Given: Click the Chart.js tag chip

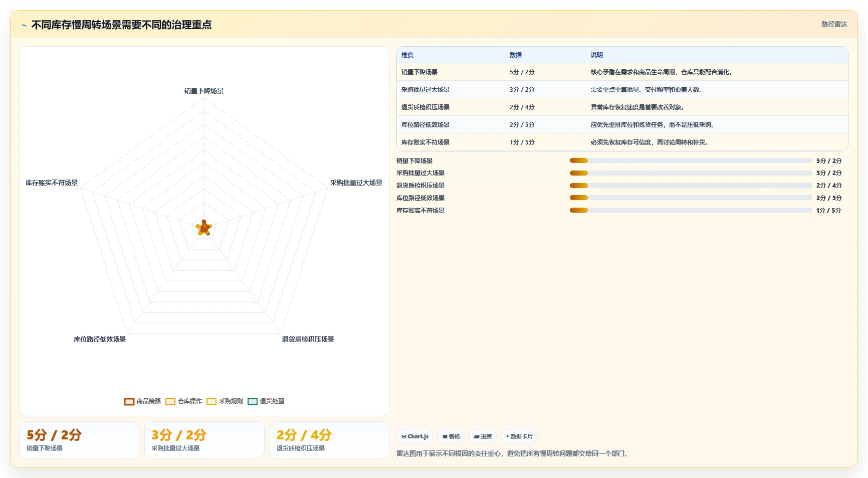Looking at the screenshot, I should pos(415,436).
